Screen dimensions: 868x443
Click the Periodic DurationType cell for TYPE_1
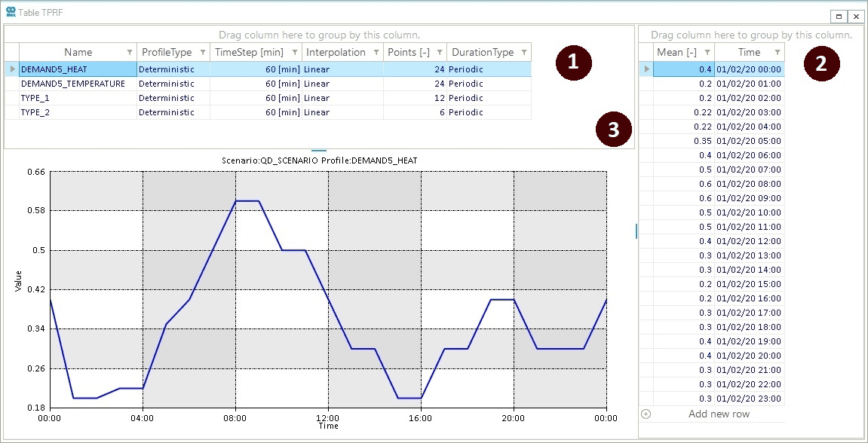(x=488, y=98)
